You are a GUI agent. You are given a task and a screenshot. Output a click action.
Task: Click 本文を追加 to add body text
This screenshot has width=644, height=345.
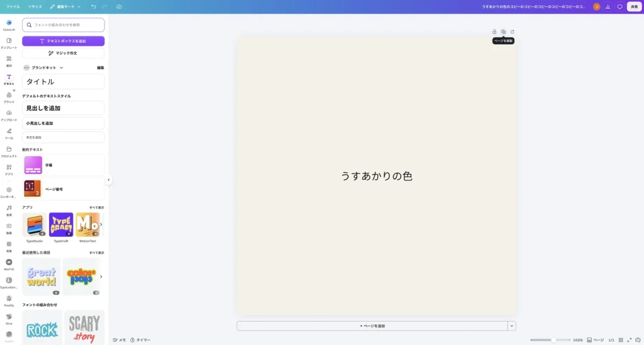click(64, 138)
